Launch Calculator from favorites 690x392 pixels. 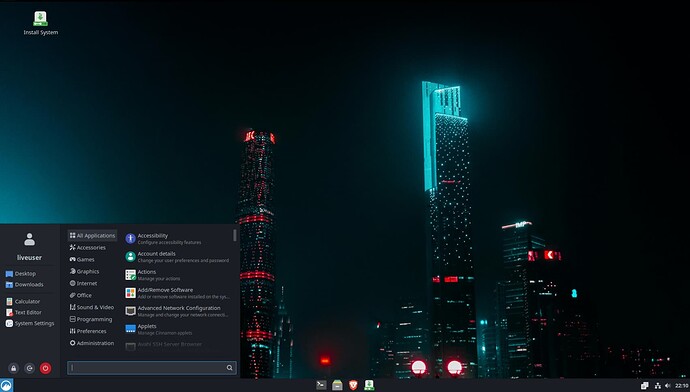pyautogui.click(x=23, y=301)
